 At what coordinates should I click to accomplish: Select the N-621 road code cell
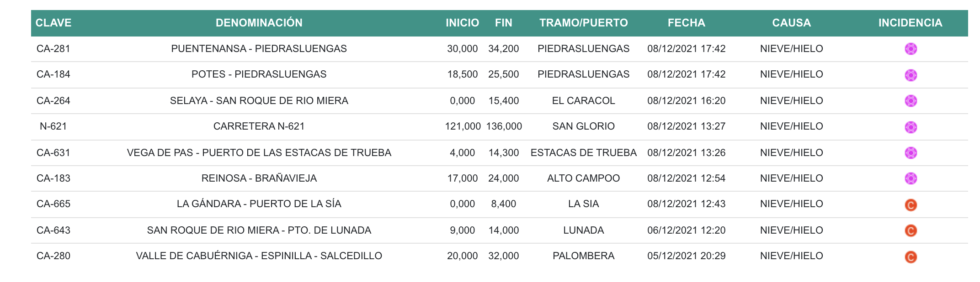coord(53,126)
